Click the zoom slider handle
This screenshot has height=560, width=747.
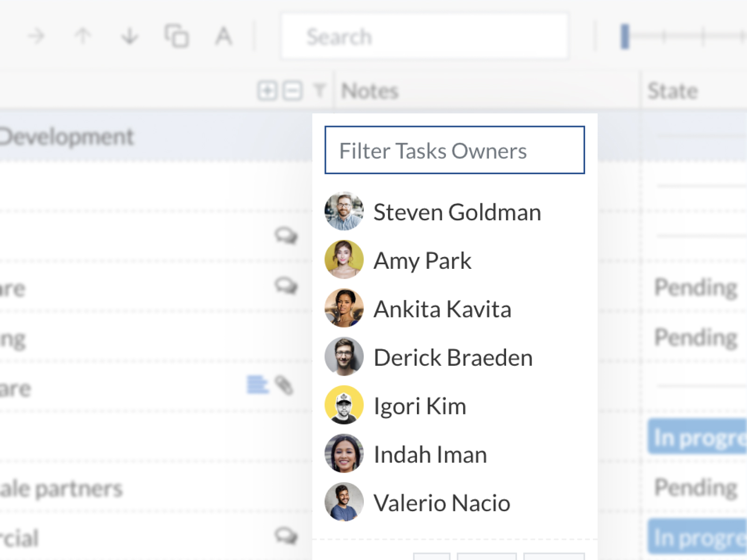tap(625, 36)
